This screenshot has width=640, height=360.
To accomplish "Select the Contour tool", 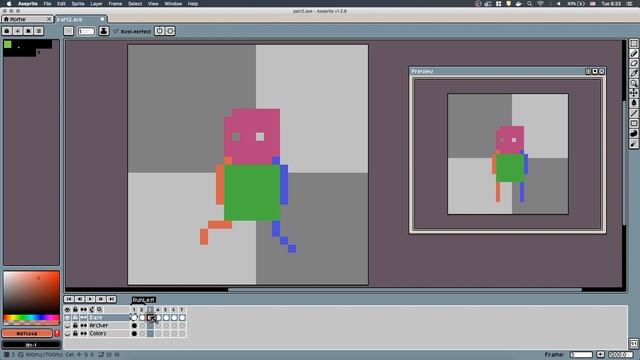I will pyautogui.click(x=633, y=133).
